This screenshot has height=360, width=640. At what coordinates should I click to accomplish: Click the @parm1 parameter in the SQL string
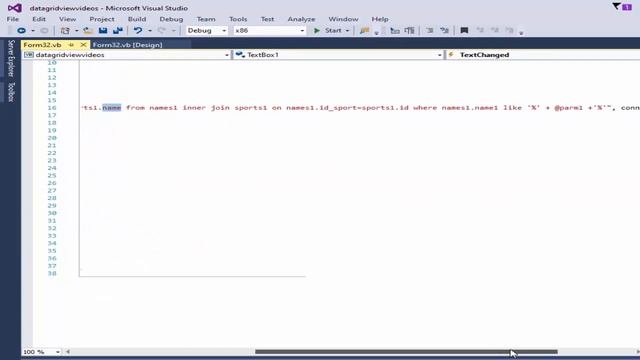click(569, 108)
